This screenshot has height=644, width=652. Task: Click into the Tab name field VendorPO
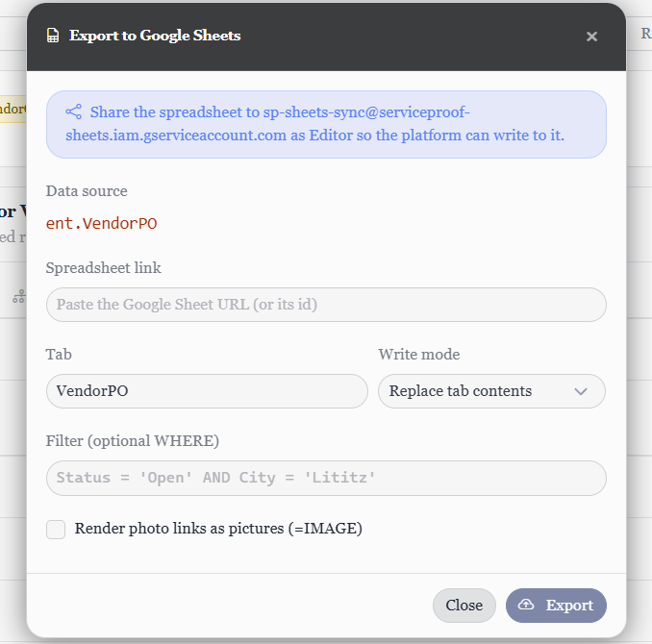pos(207,391)
